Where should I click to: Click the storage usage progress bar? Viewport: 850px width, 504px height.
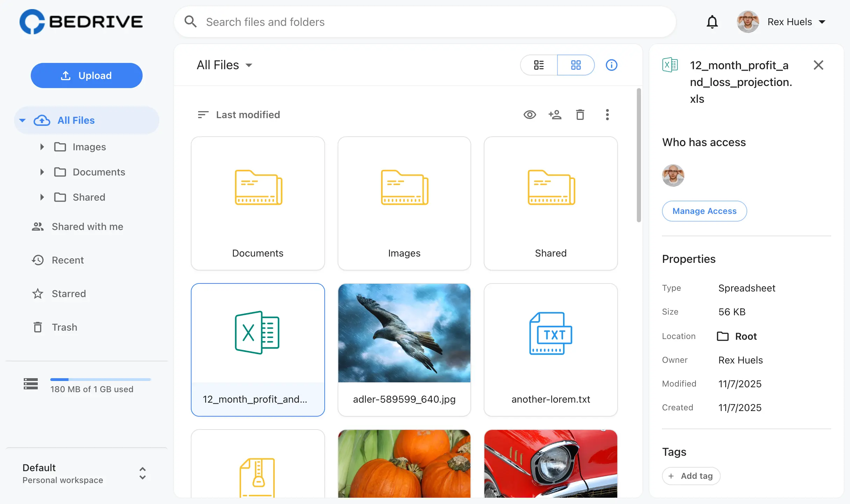pos(100,379)
